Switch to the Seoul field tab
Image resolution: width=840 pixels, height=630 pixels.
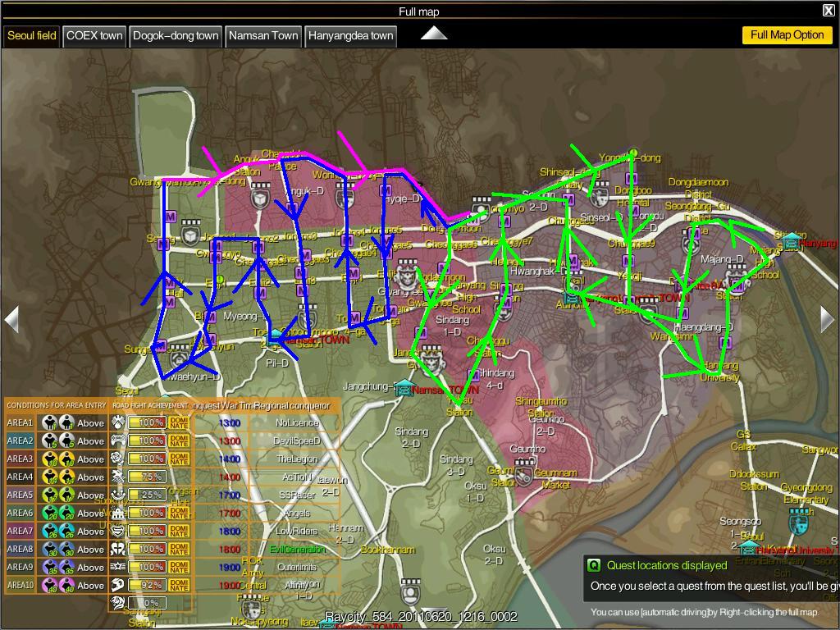pos(31,36)
